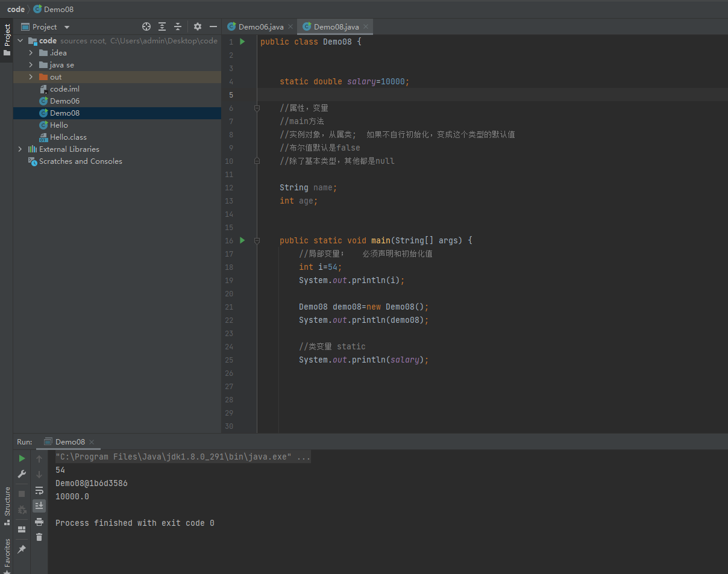
Task: Hide the Project panel with minimize icon
Action: (x=213, y=27)
